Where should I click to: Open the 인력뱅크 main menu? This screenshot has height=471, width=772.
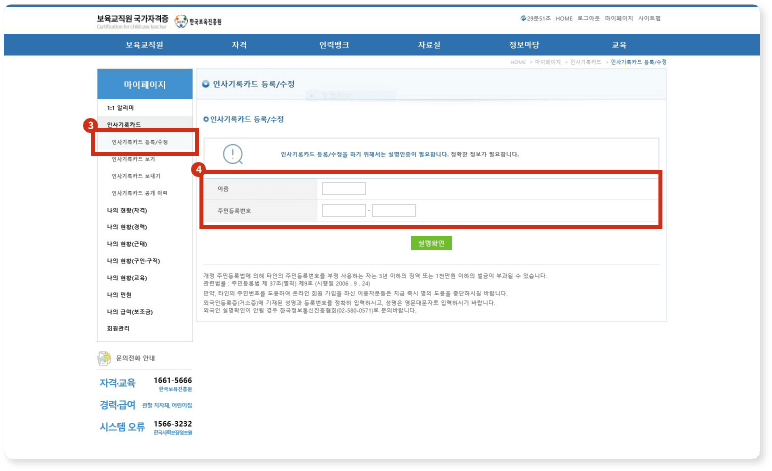334,45
